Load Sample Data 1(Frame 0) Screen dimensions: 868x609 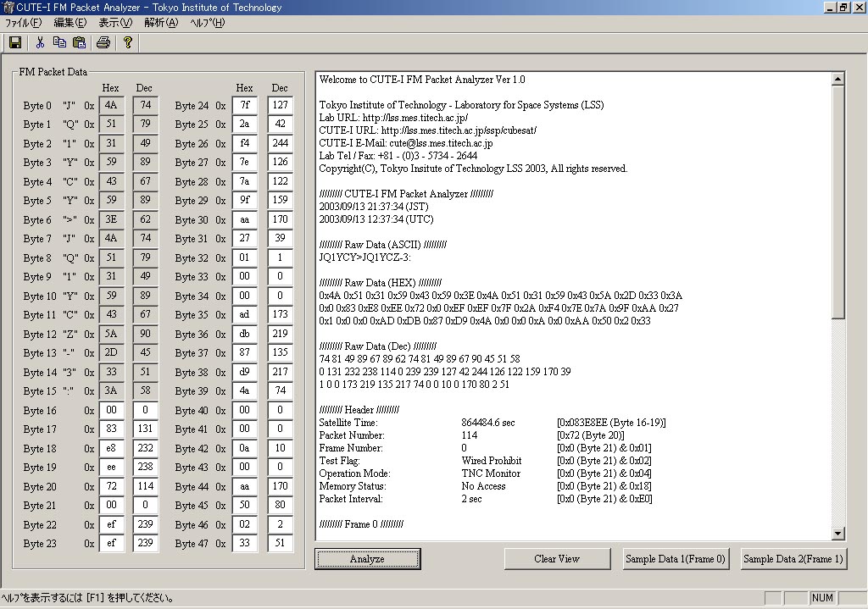676,559
